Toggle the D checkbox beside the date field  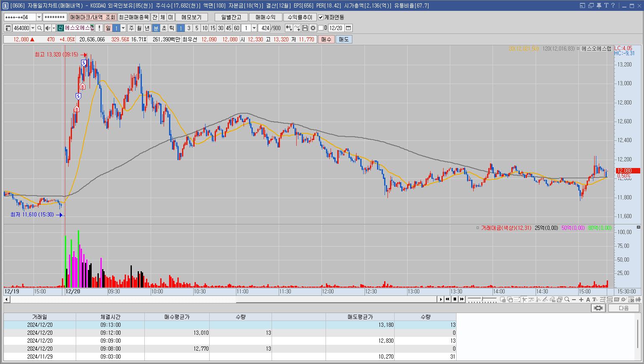click(321, 28)
